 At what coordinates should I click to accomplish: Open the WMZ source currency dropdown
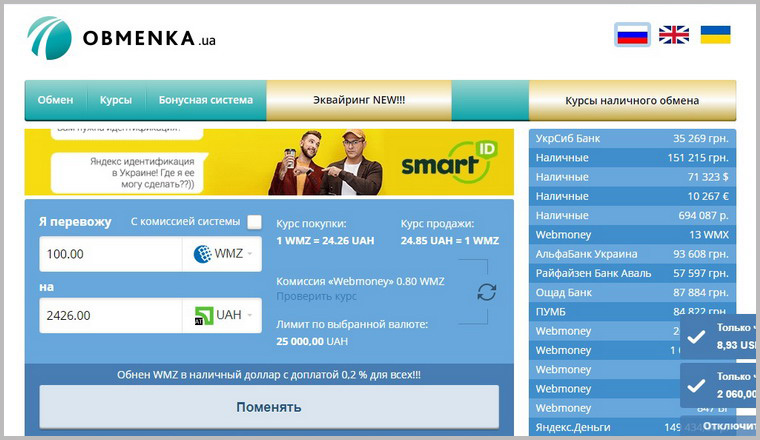222,254
